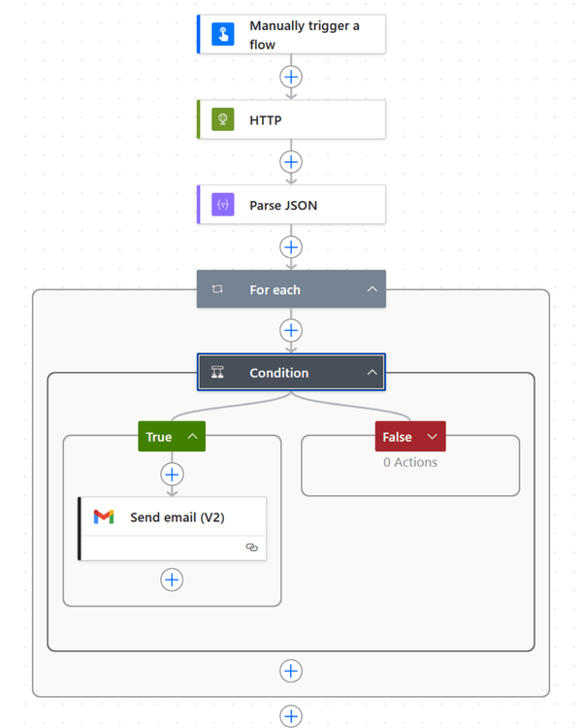Insert action between HTTP and Parse JSON
This screenshot has height=728, width=583.
click(x=291, y=162)
